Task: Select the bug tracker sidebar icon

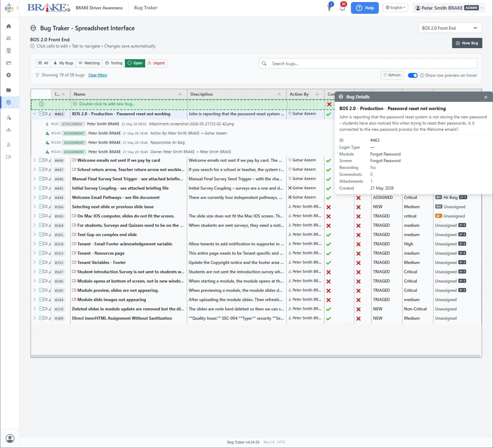Action: click(x=9, y=102)
